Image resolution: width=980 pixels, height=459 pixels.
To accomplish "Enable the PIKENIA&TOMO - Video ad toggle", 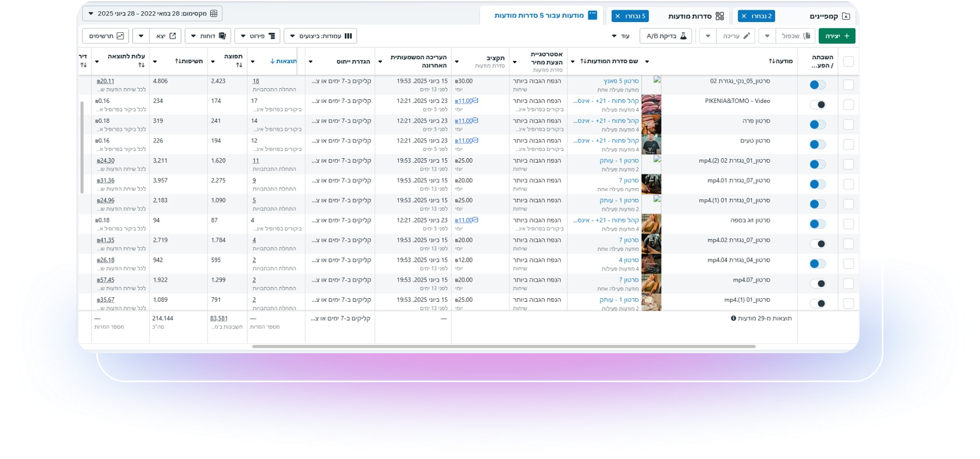I will (x=817, y=105).
